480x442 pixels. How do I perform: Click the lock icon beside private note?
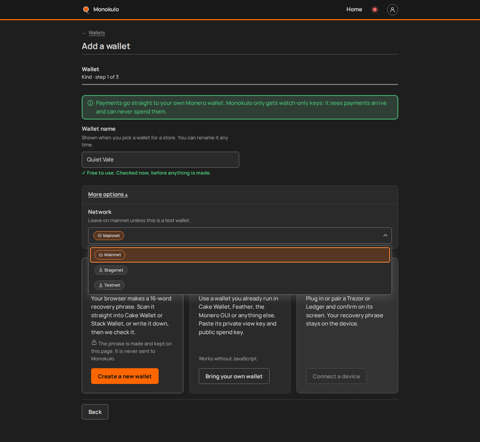94,343
